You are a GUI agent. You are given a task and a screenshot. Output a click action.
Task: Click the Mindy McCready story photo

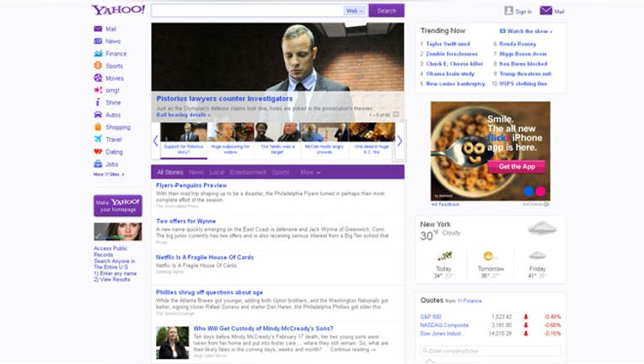173,343
